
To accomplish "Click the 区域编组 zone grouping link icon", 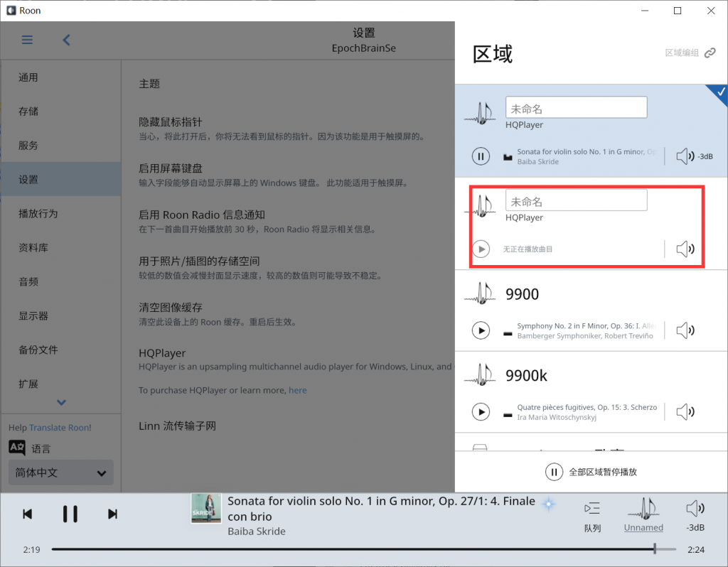I will [710, 53].
